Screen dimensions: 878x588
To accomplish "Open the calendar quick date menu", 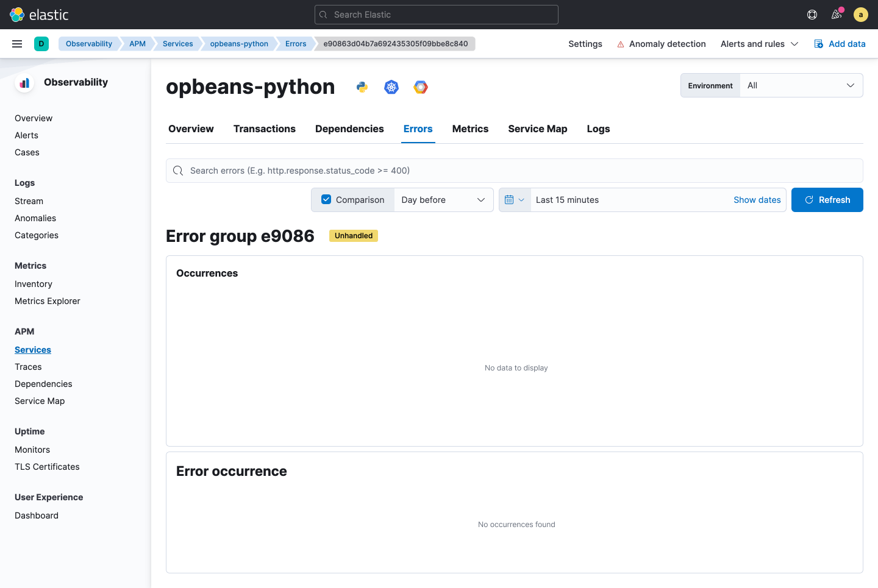I will coord(515,200).
